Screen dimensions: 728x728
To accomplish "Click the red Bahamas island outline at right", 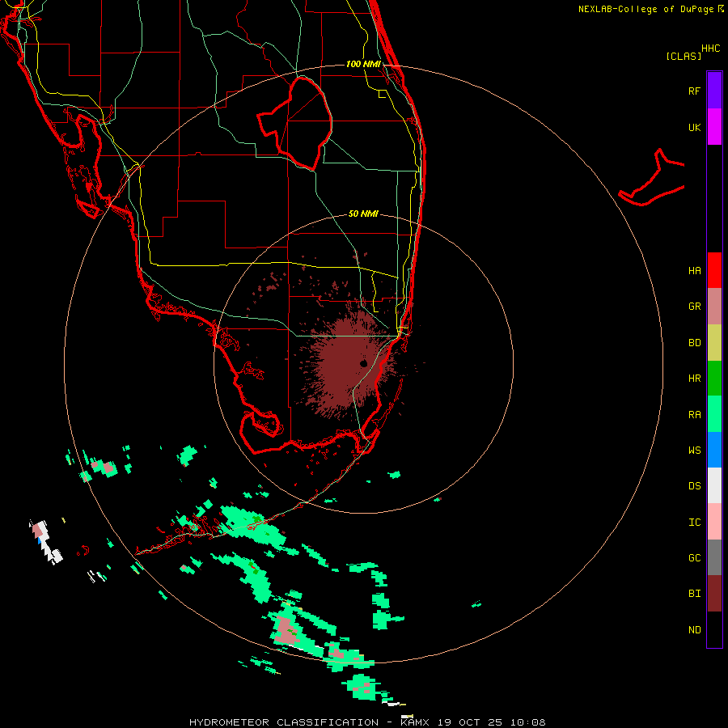I will [x=652, y=179].
